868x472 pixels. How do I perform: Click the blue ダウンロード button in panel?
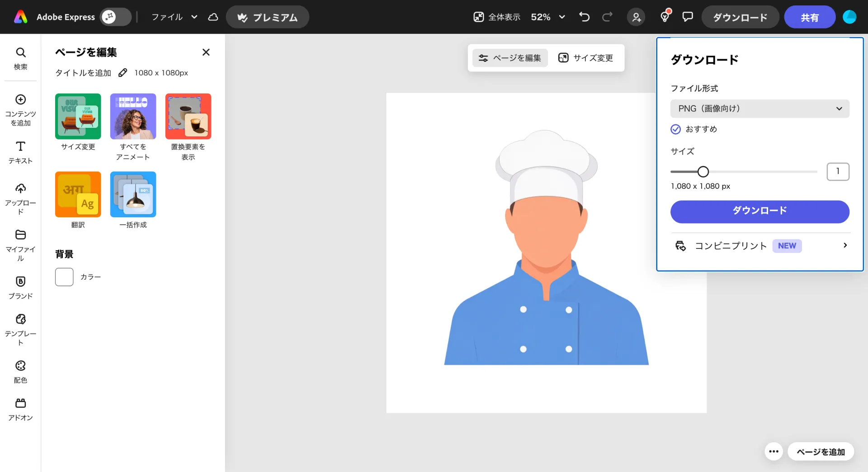[x=759, y=211]
